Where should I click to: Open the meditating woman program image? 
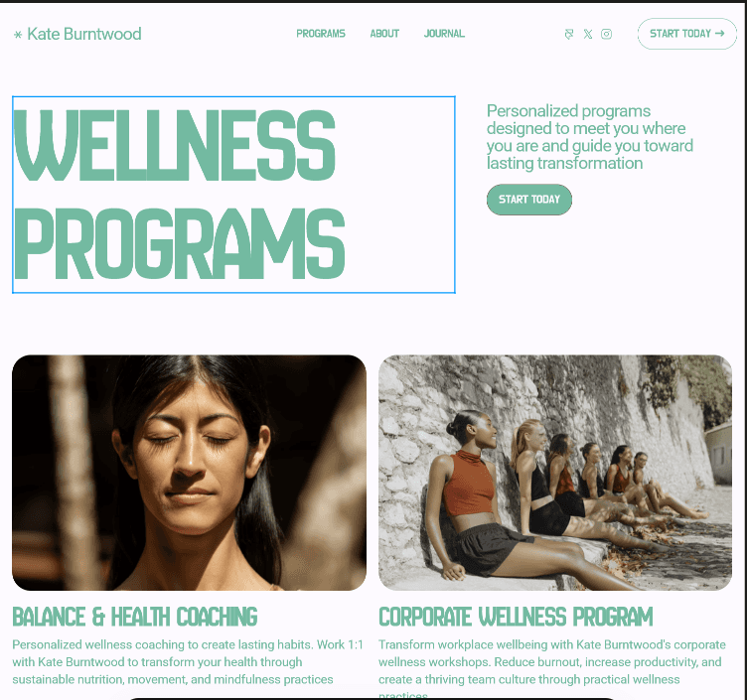click(x=189, y=473)
